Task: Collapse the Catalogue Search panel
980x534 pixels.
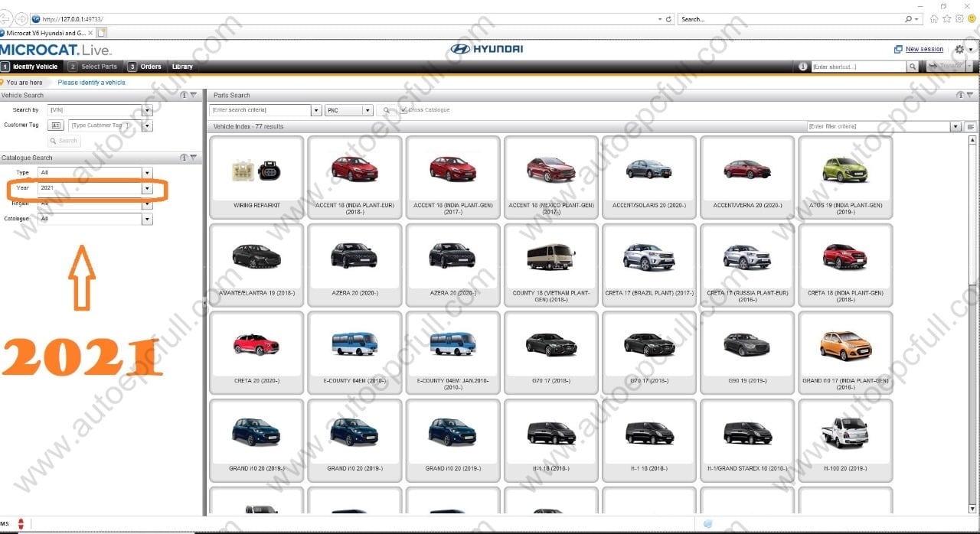Action: click(x=194, y=158)
